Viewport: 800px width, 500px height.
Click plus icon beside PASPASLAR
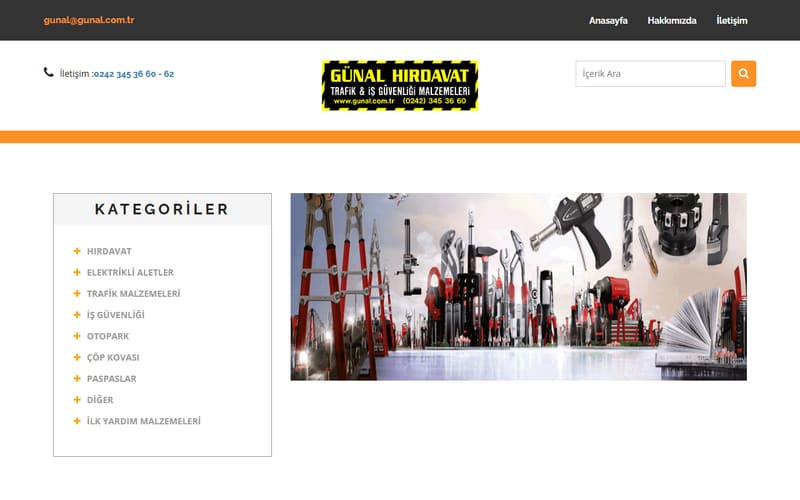click(x=77, y=379)
